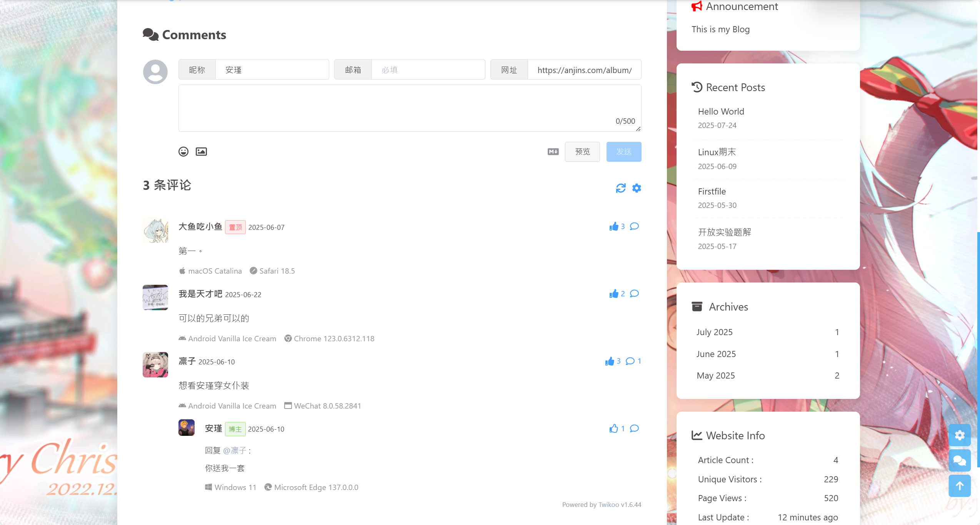
Task: Open floating settings gear button
Action: point(960,435)
